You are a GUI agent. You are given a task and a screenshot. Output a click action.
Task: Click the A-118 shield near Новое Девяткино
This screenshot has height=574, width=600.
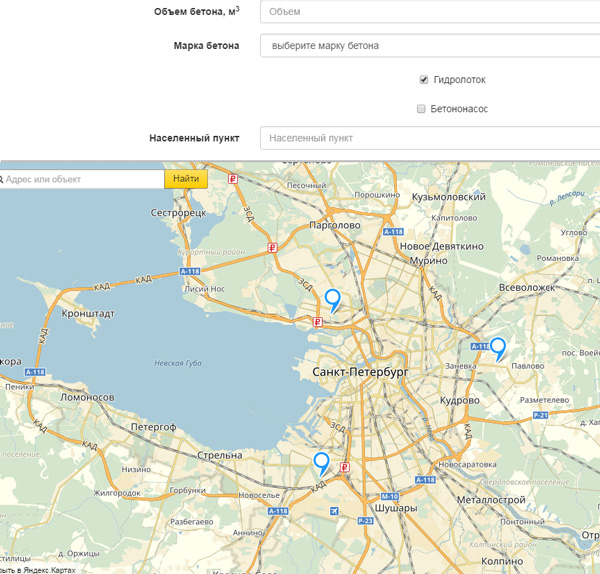pyautogui.click(x=393, y=232)
